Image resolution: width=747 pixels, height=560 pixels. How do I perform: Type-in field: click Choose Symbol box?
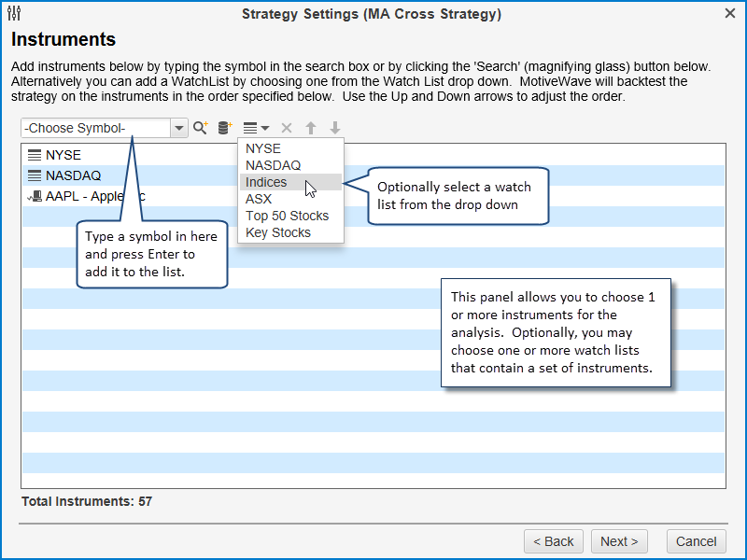[x=95, y=128]
